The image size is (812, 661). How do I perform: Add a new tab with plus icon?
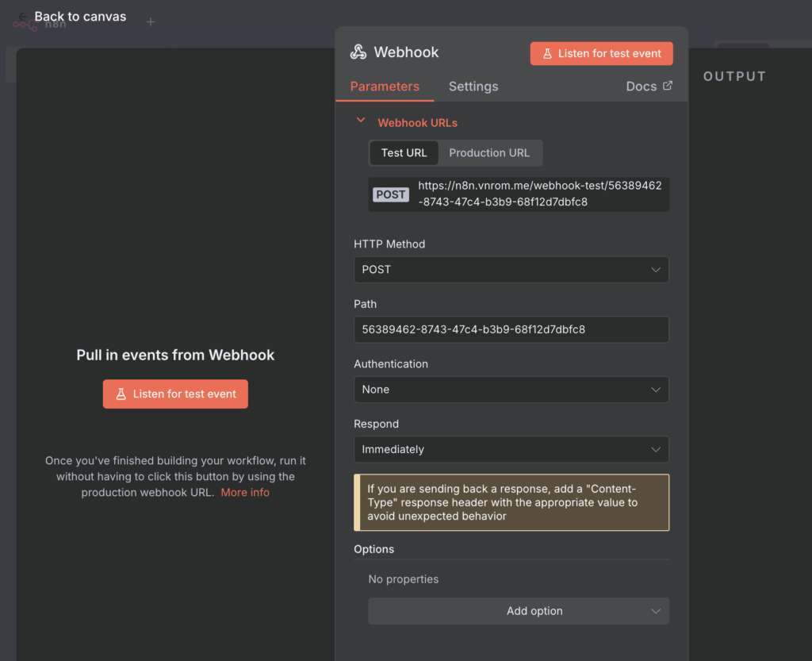point(150,21)
